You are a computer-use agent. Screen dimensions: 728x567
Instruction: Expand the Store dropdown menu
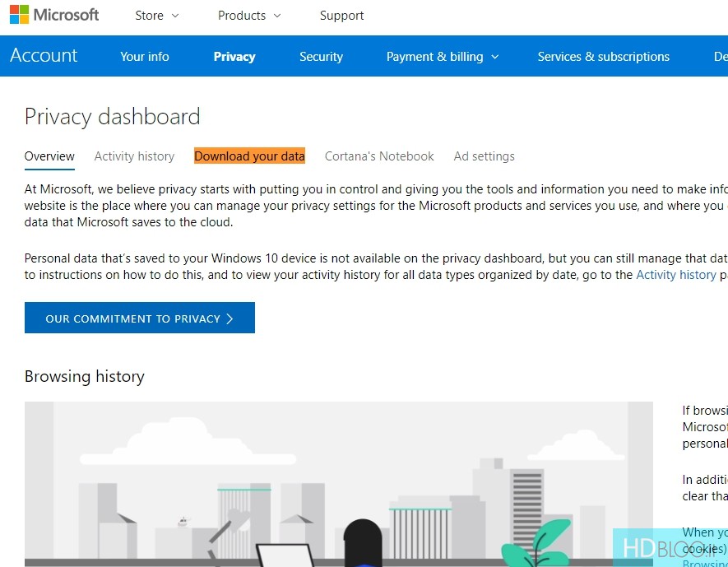pos(156,16)
